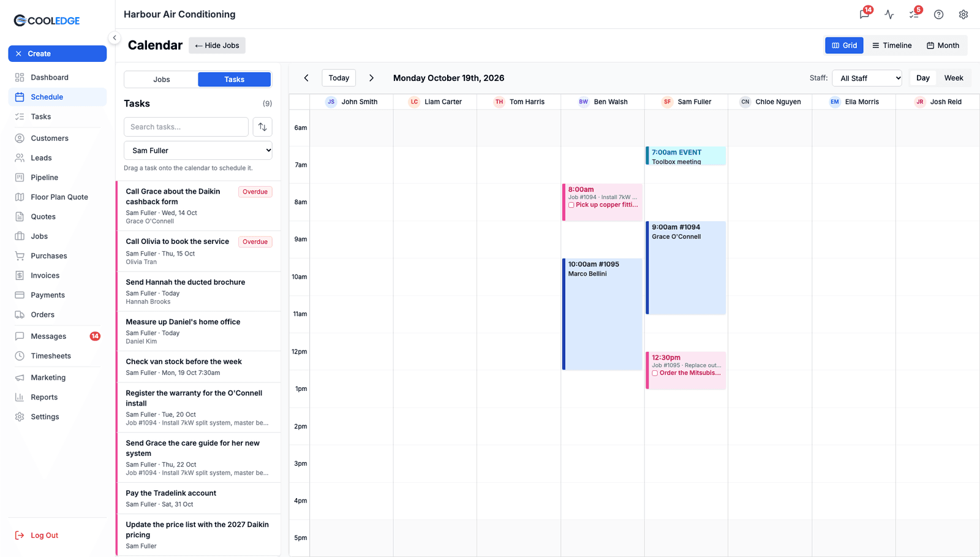Open the 9:00am #1094 Grace O'Connell job
Viewport: 980px width, 557px height.
[x=686, y=268]
